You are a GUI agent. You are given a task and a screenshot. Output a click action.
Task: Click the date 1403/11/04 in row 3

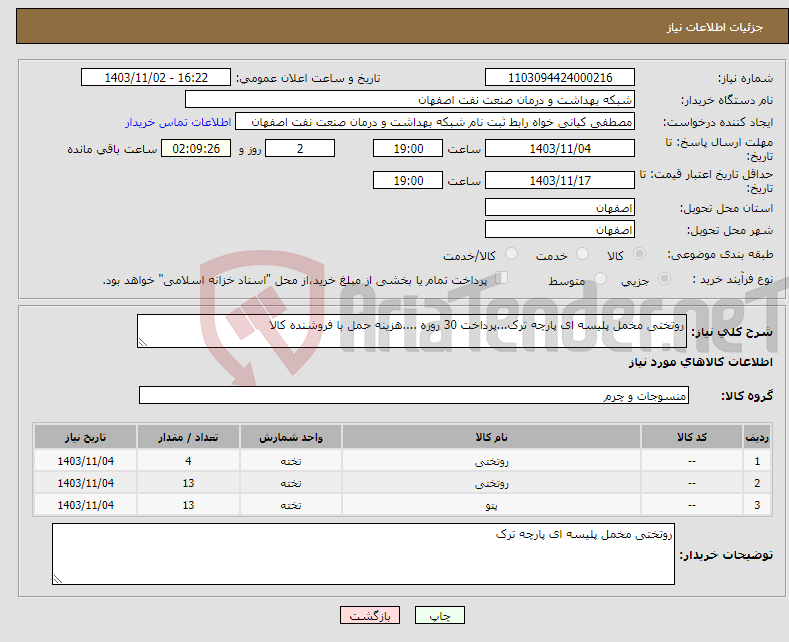(86, 505)
